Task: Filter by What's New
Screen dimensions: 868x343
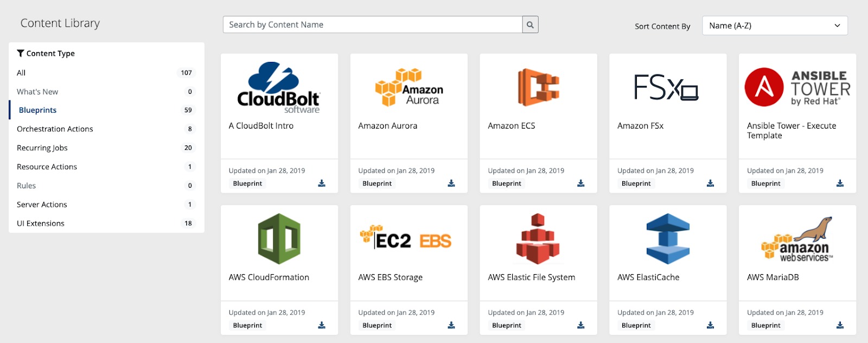Action: click(x=106, y=92)
